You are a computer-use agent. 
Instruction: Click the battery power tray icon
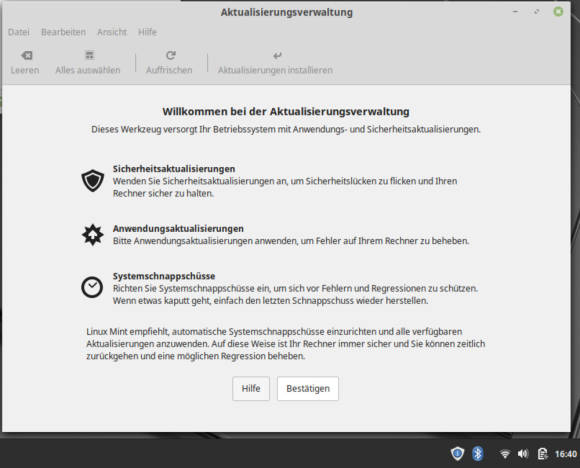tap(542, 454)
